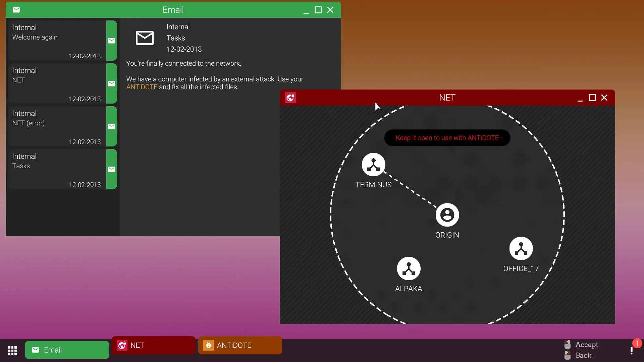Click NET window title globe icon
This screenshot has height=362, width=644.
tap(290, 98)
